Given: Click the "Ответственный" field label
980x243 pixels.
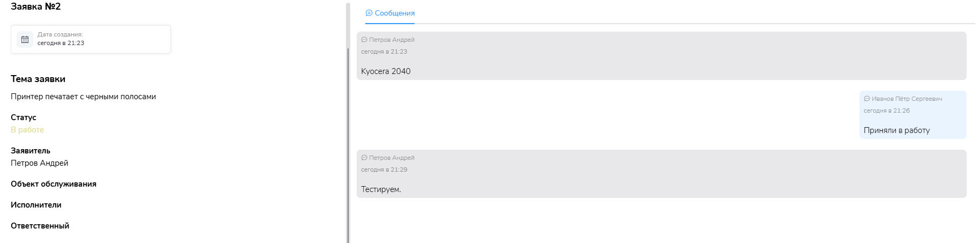Looking at the screenshot, I should [40, 226].
